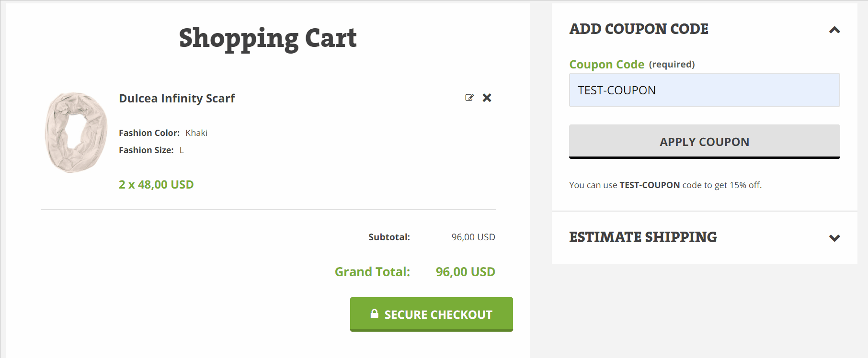Remove the scarf from the cart

[487, 98]
